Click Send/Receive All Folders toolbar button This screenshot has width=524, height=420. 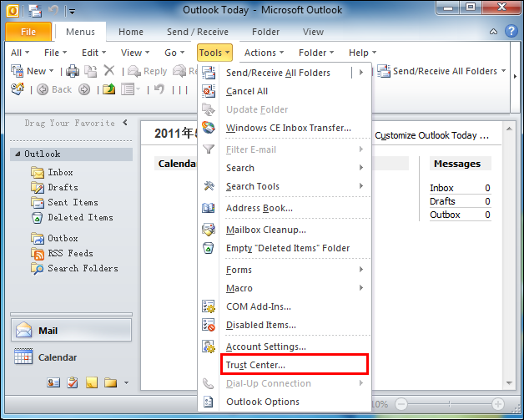[x=441, y=71]
